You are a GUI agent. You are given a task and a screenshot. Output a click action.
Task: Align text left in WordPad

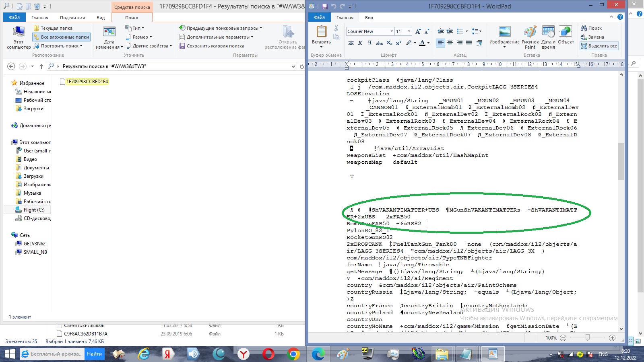click(441, 43)
